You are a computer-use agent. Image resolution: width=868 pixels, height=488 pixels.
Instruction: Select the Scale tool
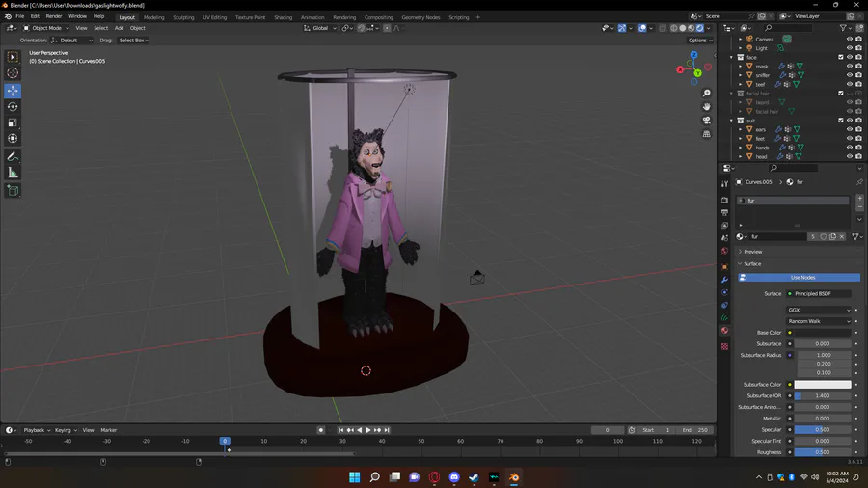coord(13,122)
